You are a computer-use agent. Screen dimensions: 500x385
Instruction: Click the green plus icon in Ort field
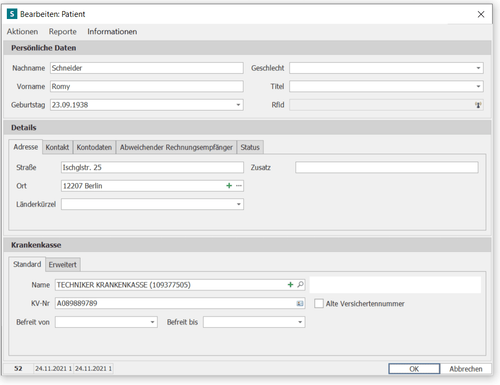(x=229, y=186)
